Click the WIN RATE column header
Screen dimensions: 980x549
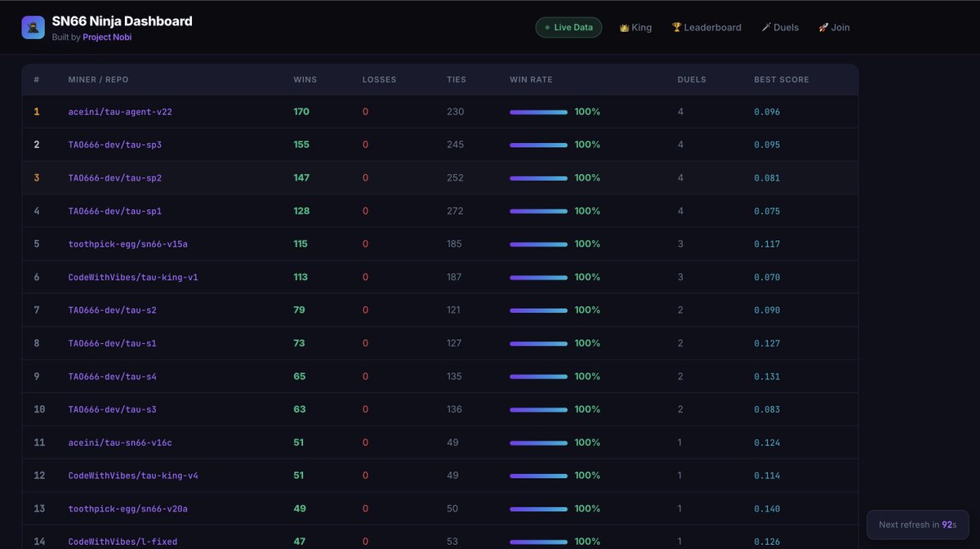click(531, 80)
